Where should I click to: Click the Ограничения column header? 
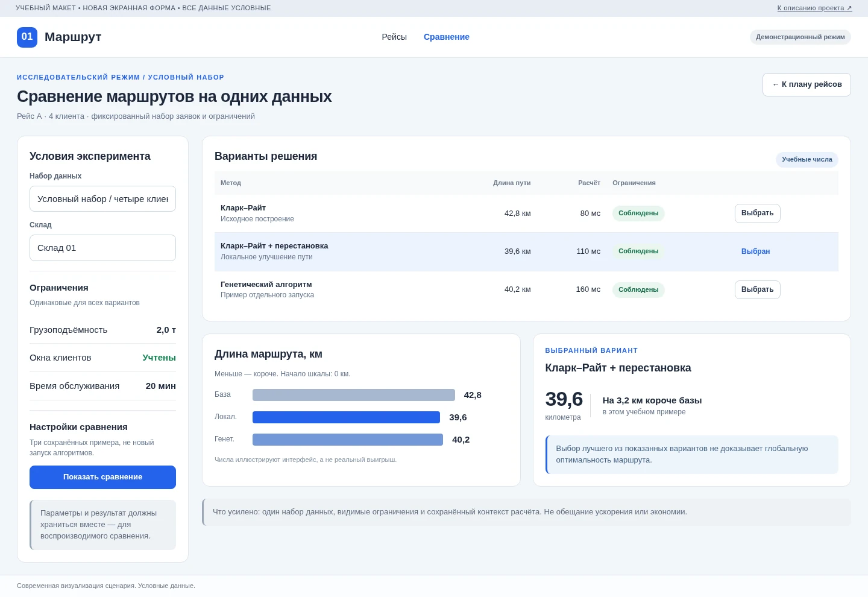pyautogui.click(x=634, y=183)
